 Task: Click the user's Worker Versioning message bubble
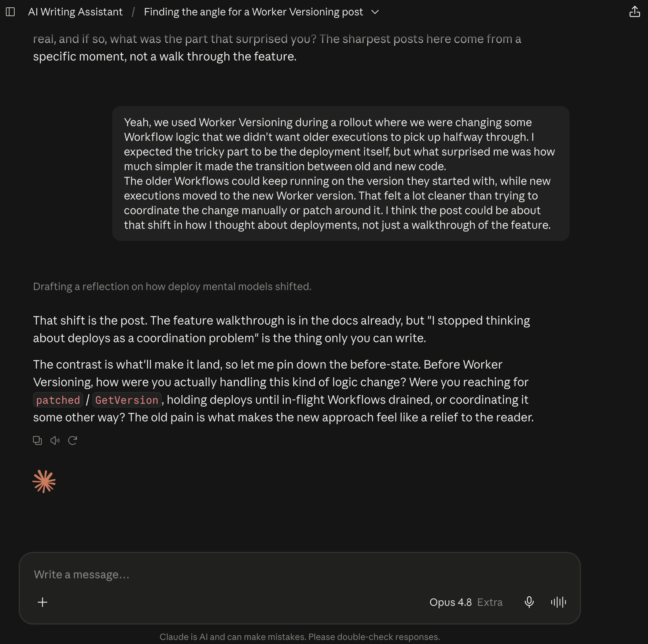tap(340, 173)
